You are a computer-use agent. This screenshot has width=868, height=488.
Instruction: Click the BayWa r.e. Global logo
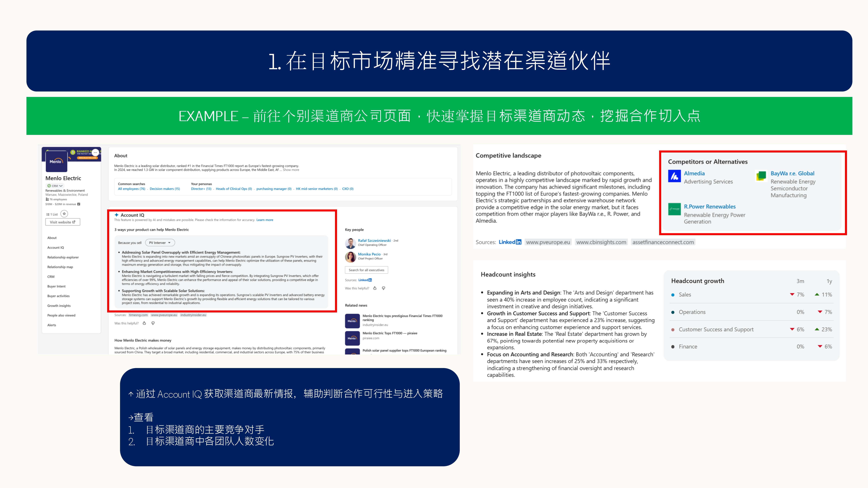click(x=761, y=176)
